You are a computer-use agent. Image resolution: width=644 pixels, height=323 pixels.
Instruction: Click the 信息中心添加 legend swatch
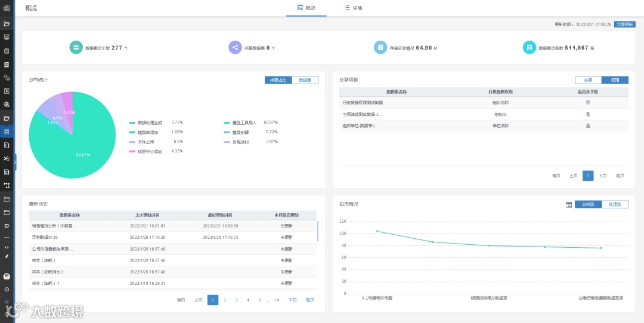pyautogui.click(x=132, y=152)
